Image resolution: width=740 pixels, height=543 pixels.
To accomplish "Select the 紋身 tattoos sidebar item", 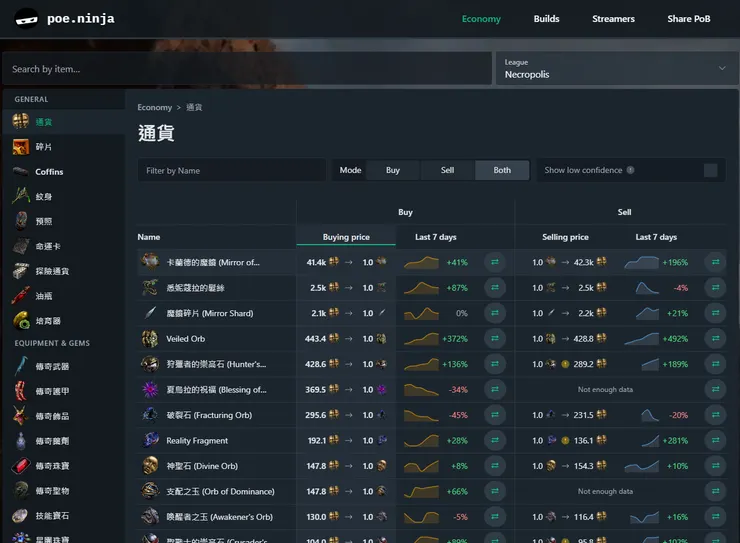I will [64, 196].
